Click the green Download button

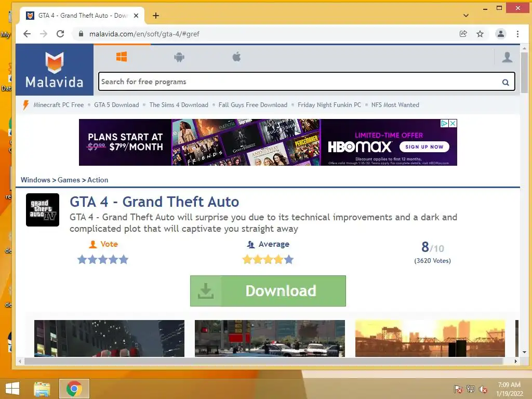point(268,291)
